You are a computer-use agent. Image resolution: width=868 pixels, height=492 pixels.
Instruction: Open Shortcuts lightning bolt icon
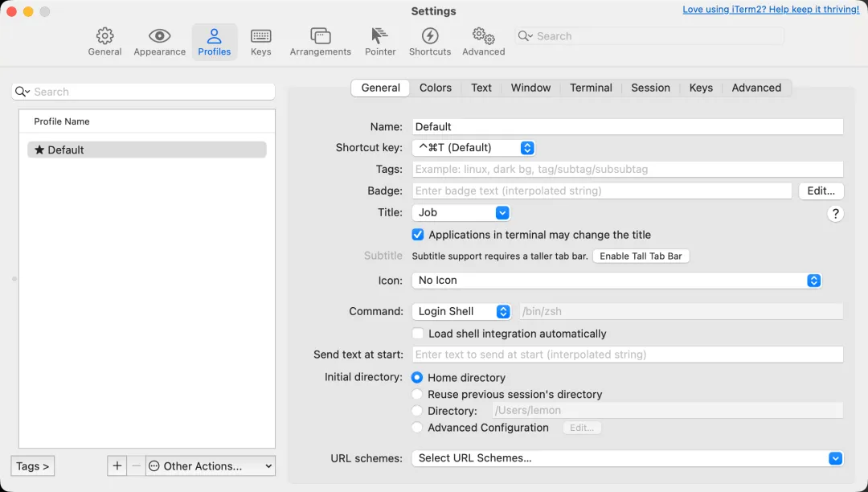click(x=430, y=36)
